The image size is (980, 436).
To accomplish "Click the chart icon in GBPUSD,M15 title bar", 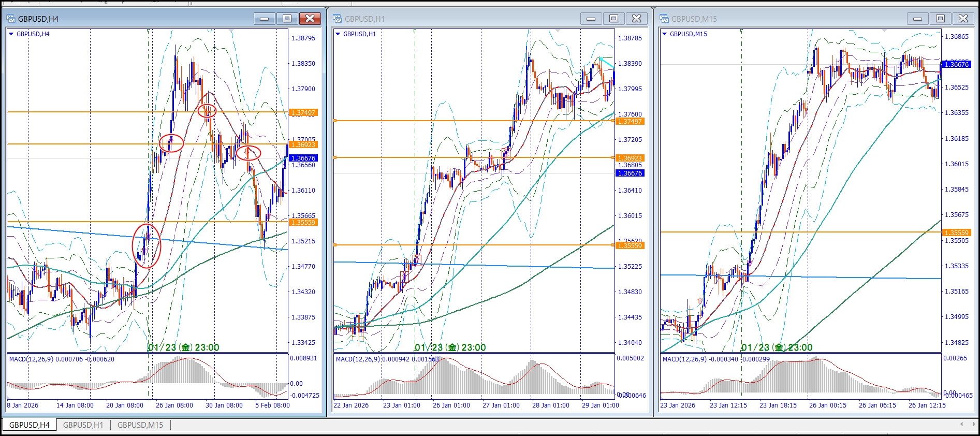I will coord(665,19).
